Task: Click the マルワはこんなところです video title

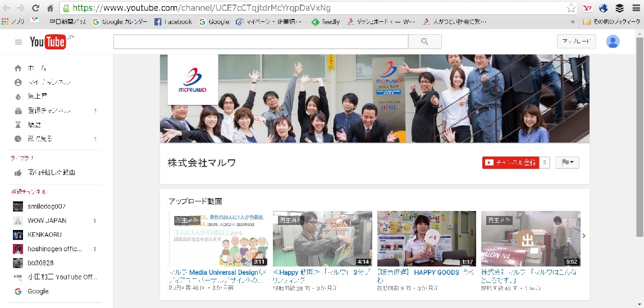Action: tap(529, 276)
